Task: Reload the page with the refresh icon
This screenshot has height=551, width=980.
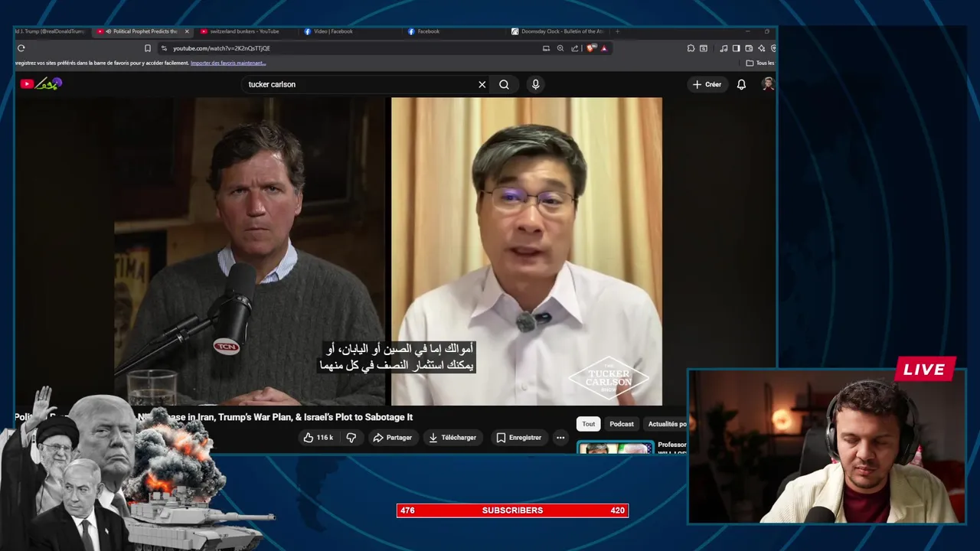Action: pyautogui.click(x=21, y=48)
